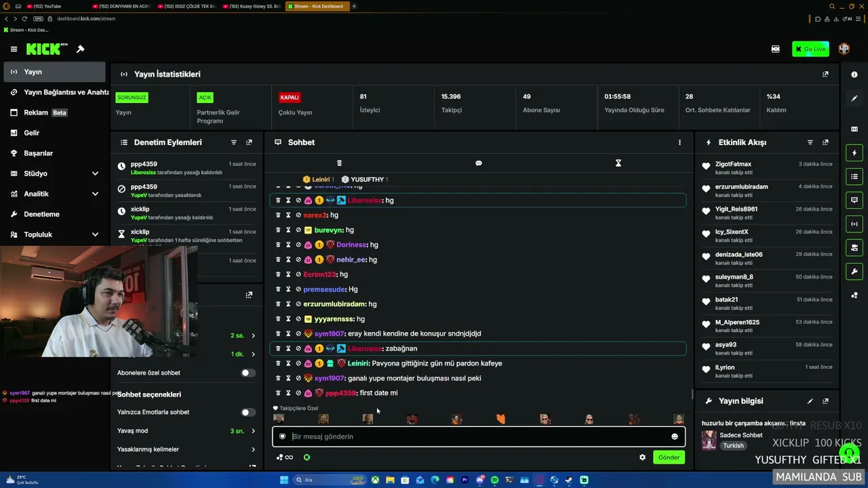Image resolution: width=868 pixels, height=488 pixels.
Task: Click the ZigotFatmax follow event
Action: pyautogui.click(x=766, y=168)
